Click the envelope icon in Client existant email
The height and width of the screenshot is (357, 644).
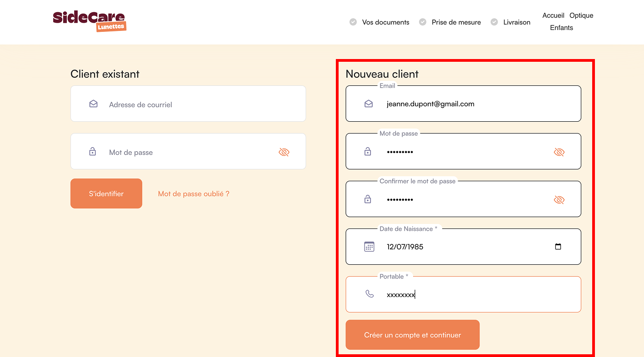pos(93,104)
